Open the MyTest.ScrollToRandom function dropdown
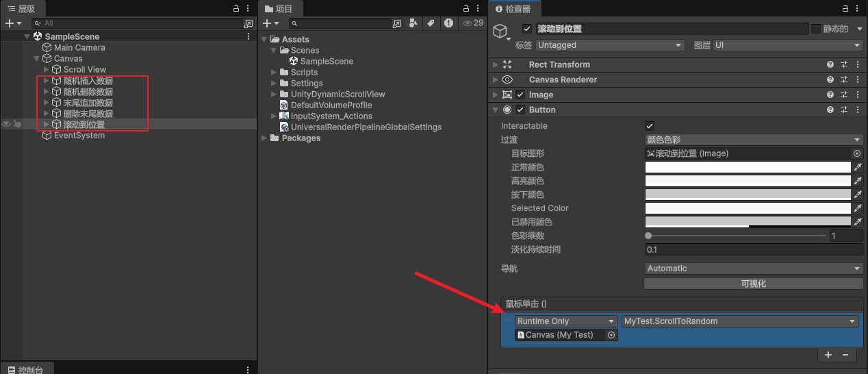 [740, 321]
